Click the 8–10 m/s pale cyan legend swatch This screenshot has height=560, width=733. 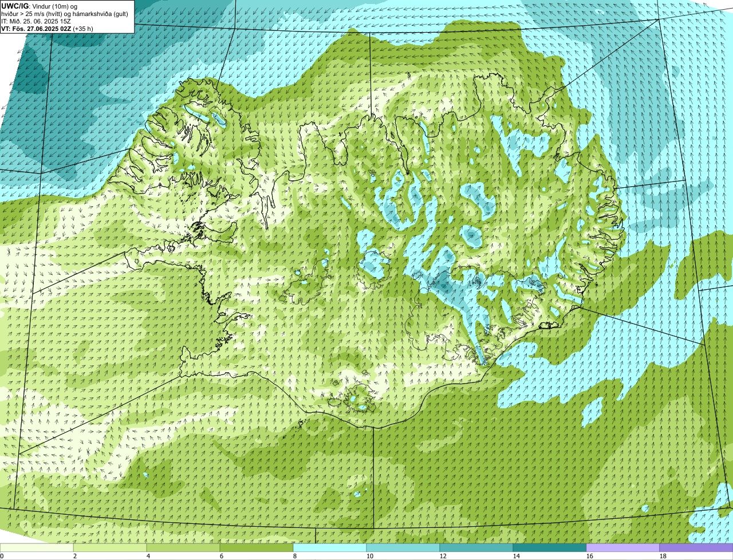pyautogui.click(x=330, y=547)
